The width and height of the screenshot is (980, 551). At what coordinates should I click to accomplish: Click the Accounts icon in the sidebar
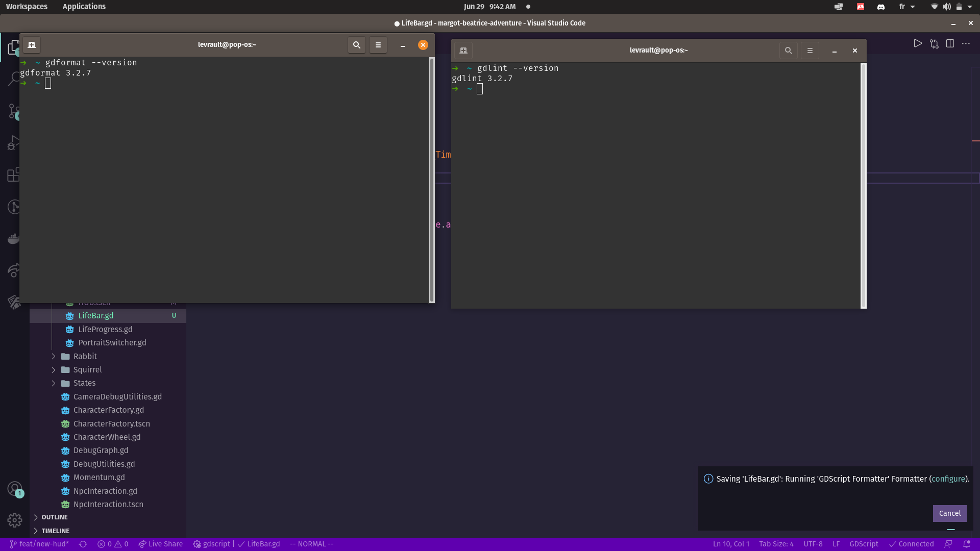point(14,488)
